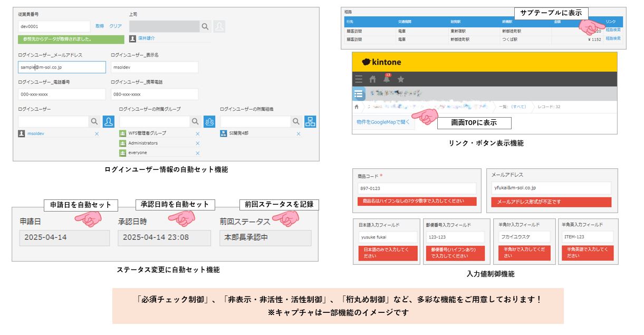Click the group icon beside Administrators

click(x=123, y=143)
